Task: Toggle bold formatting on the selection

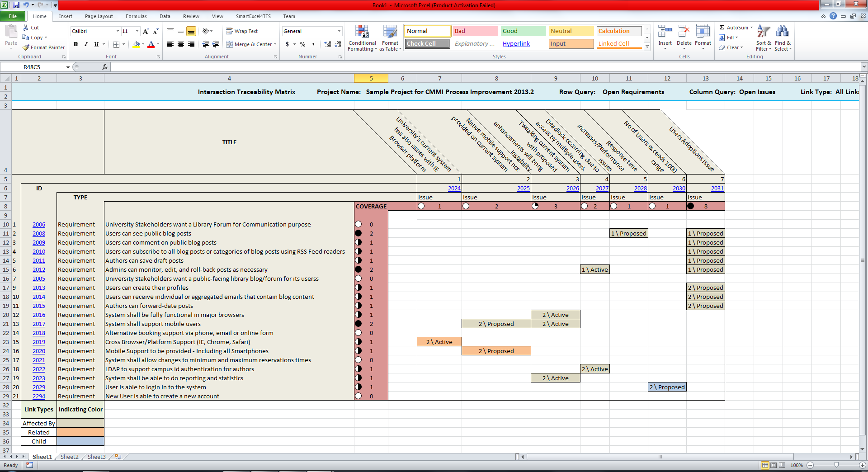Action: click(x=75, y=44)
